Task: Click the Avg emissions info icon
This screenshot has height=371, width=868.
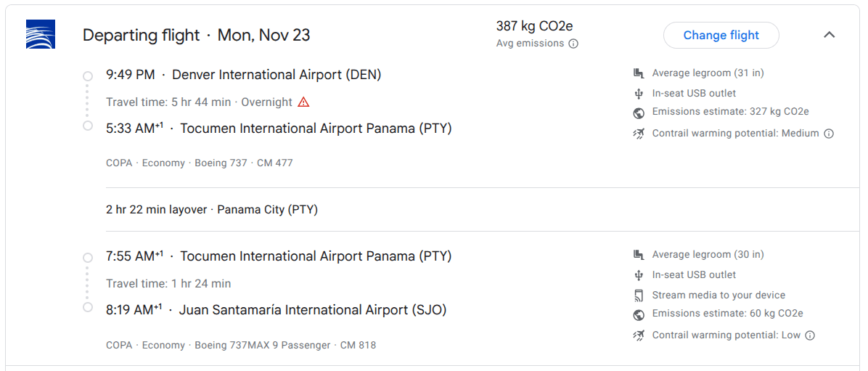Action: click(573, 43)
